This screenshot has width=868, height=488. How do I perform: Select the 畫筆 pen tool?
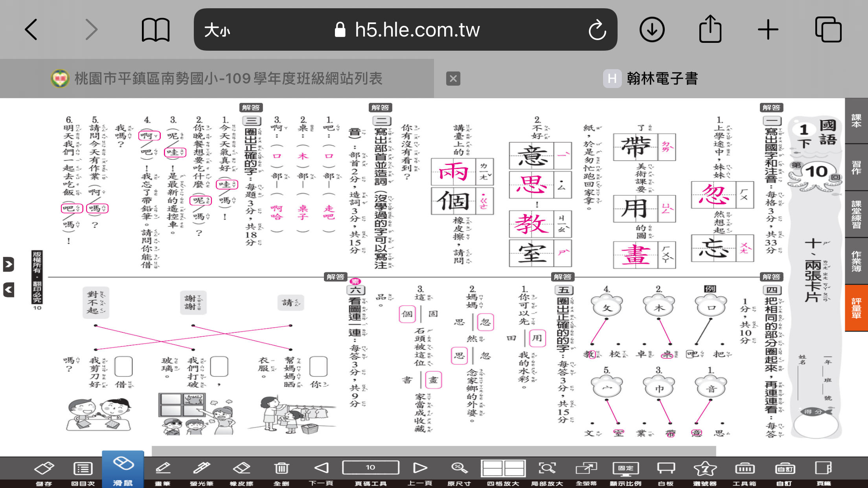click(162, 473)
